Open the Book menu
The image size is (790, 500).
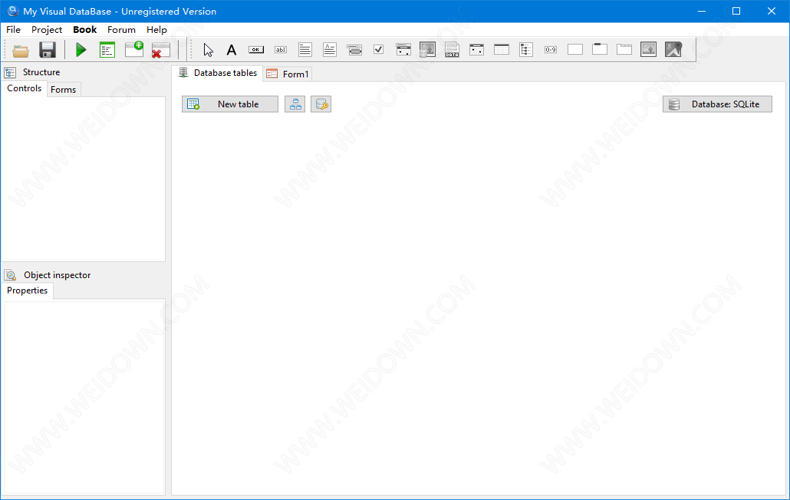coord(85,30)
